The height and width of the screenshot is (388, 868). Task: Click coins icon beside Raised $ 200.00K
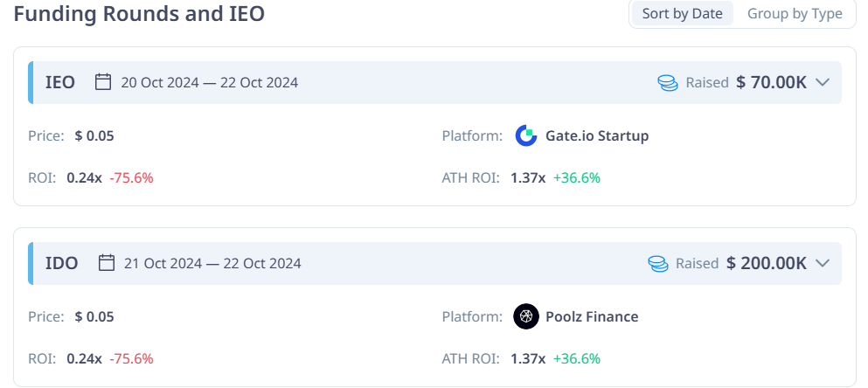(x=658, y=263)
